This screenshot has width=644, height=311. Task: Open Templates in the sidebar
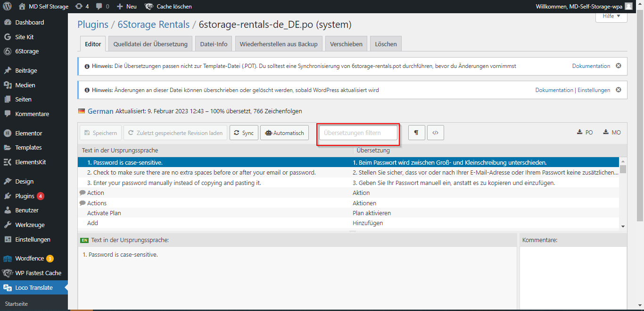[x=34, y=147]
